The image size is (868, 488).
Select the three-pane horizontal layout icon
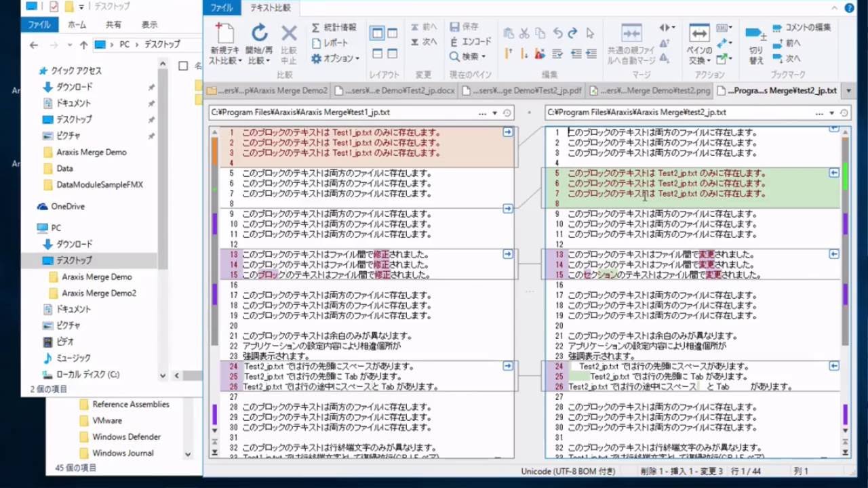click(393, 54)
